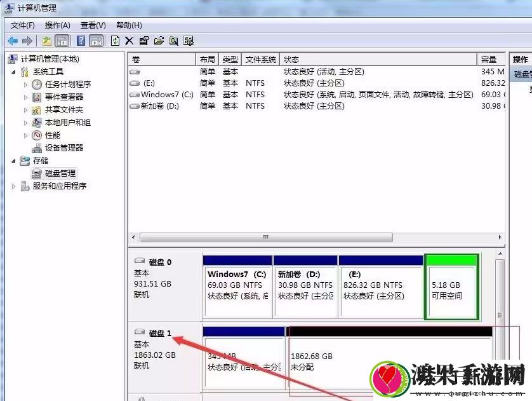Image resolution: width=532 pixels, height=401 pixels.
Task: Select the 5.18 GB 可用空间 block
Action: tap(451, 287)
